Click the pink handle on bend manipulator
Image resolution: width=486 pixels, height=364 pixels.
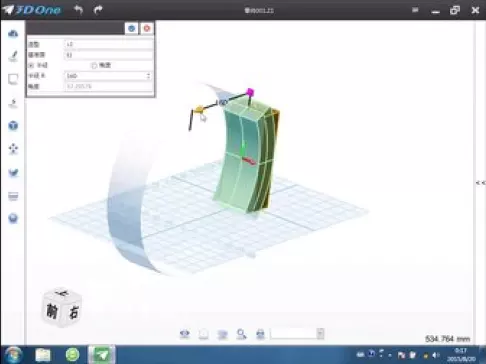[x=250, y=92]
